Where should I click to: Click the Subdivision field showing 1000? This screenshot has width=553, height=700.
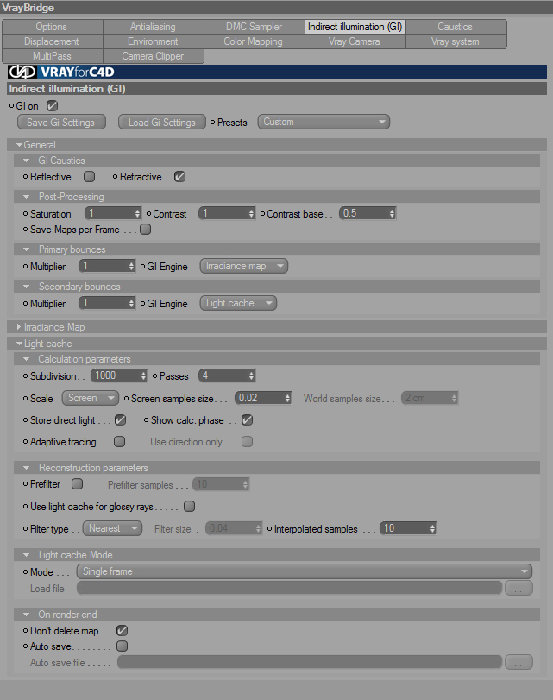[x=119, y=375]
